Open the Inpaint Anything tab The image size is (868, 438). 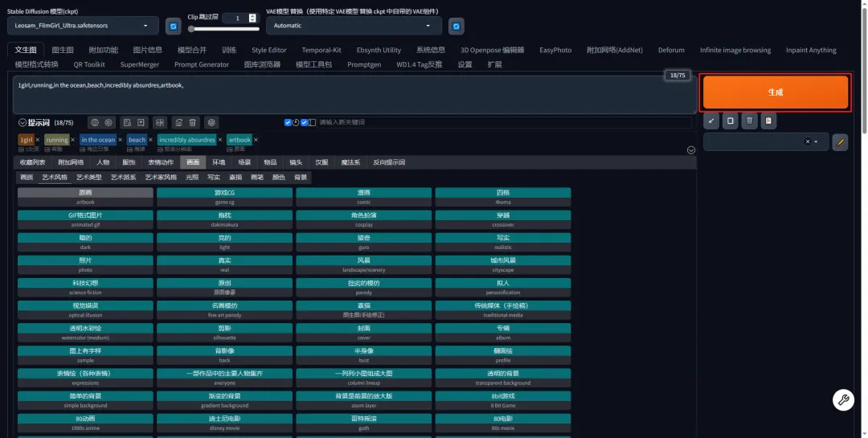coord(811,50)
